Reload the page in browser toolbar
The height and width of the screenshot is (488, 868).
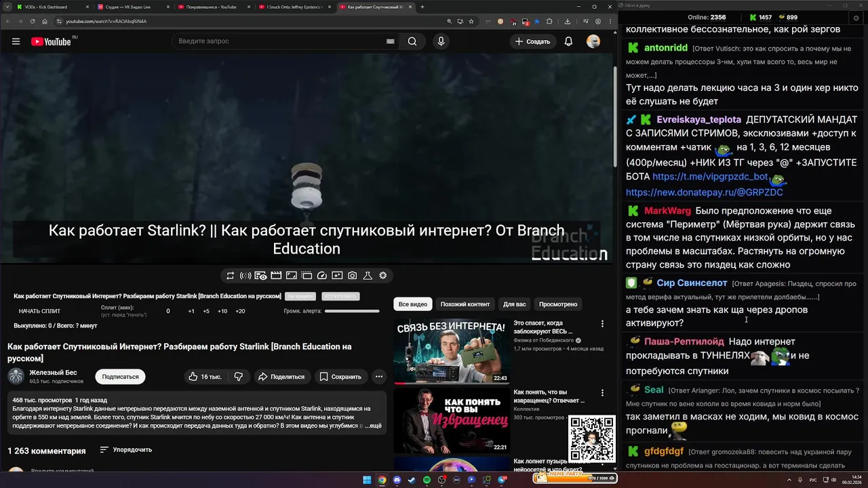(x=32, y=21)
